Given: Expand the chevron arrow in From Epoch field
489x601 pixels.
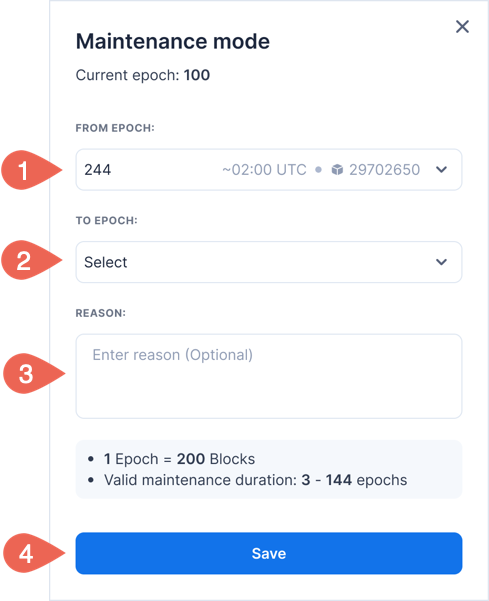Looking at the screenshot, I should (441, 170).
